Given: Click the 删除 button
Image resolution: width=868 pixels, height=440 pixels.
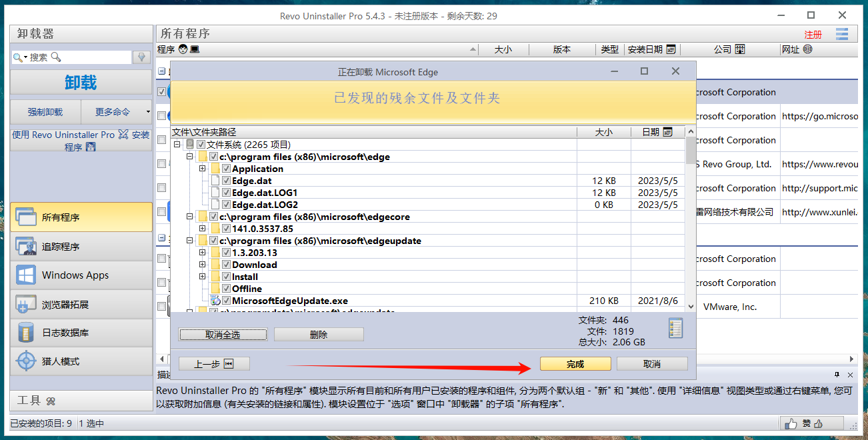Looking at the screenshot, I should [x=319, y=335].
